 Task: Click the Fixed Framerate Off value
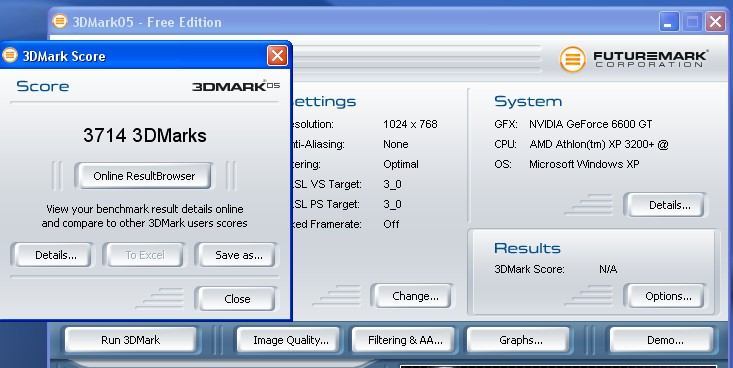click(391, 224)
